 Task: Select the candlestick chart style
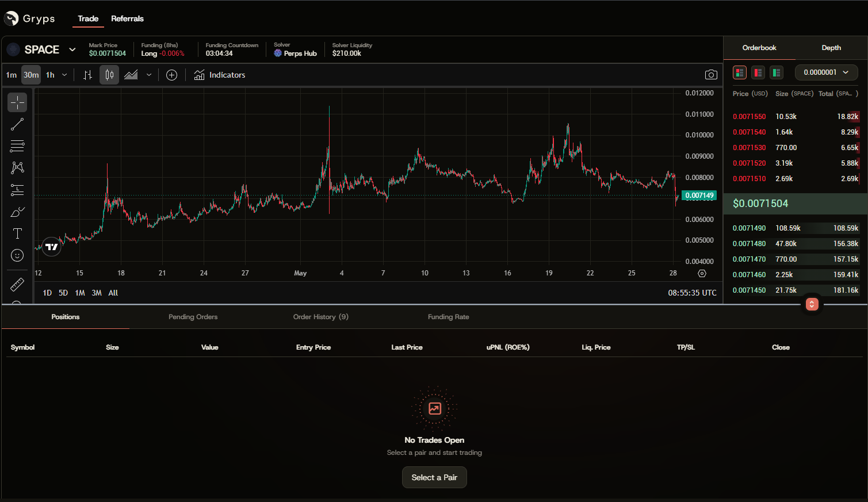click(x=109, y=75)
